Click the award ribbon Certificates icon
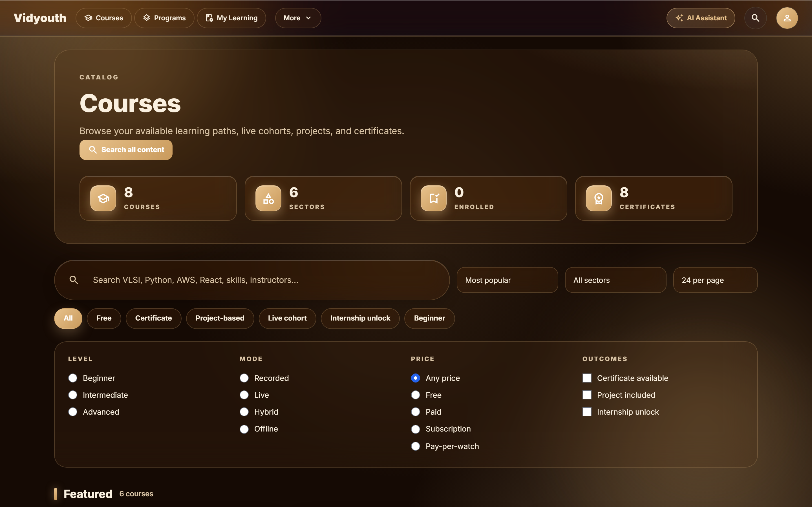The image size is (812, 507). tap(599, 198)
